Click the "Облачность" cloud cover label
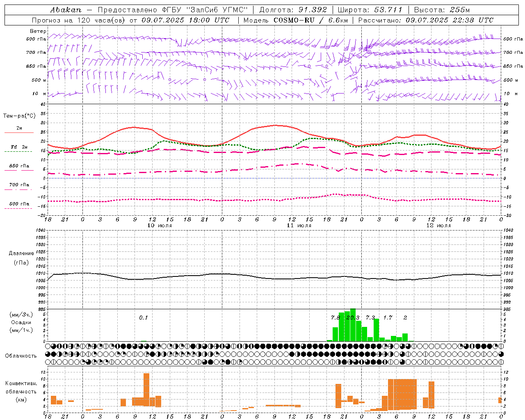The width and height of the screenshot is (525, 420). click(x=21, y=356)
